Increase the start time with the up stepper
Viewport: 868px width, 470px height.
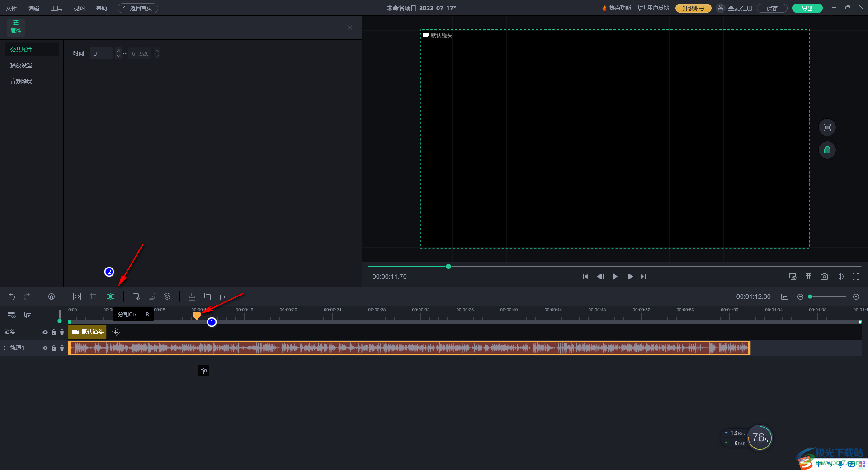tap(118, 51)
